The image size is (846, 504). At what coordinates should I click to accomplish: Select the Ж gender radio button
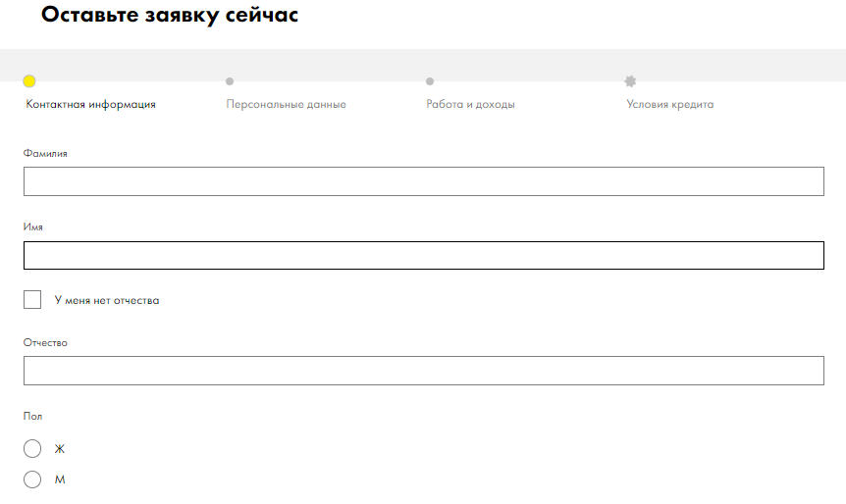point(32,449)
